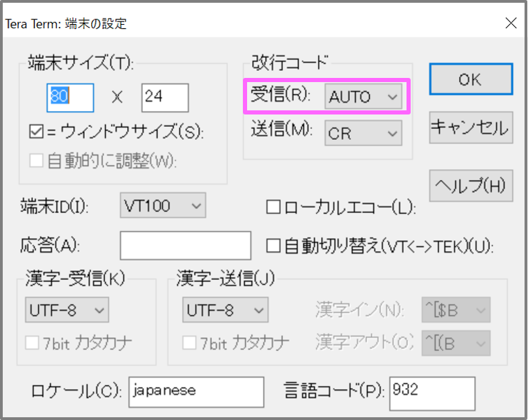Click the 言語コード(P) field showing 932

(432, 394)
